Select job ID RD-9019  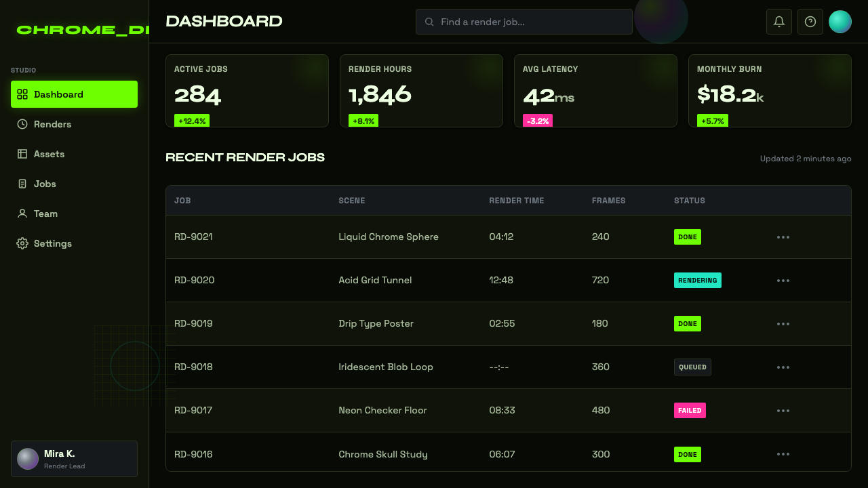pyautogui.click(x=193, y=324)
